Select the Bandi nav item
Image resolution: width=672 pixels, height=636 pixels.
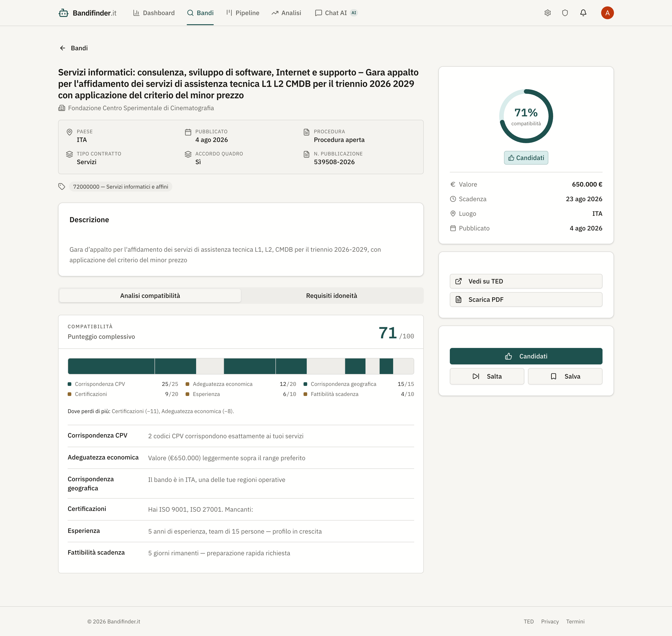tap(200, 13)
